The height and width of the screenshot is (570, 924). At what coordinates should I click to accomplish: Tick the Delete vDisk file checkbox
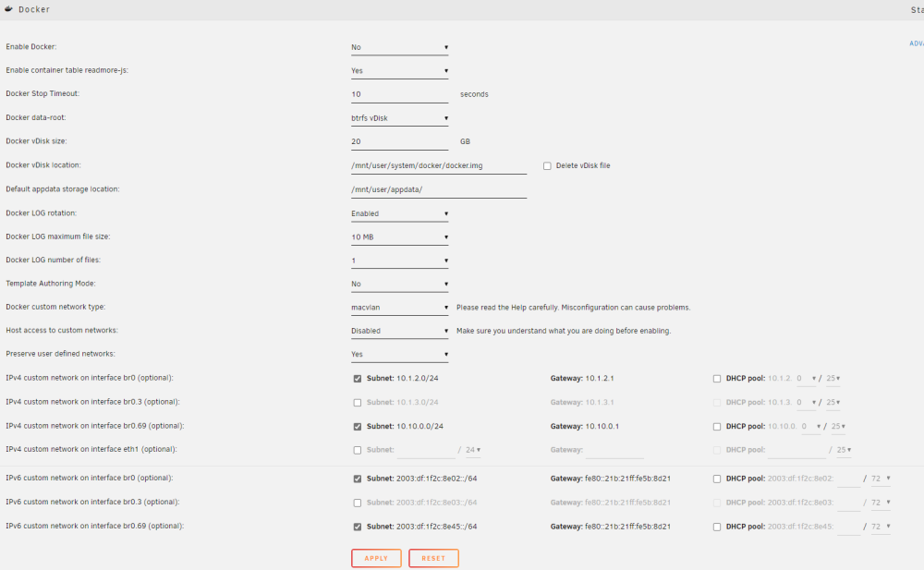[547, 166]
